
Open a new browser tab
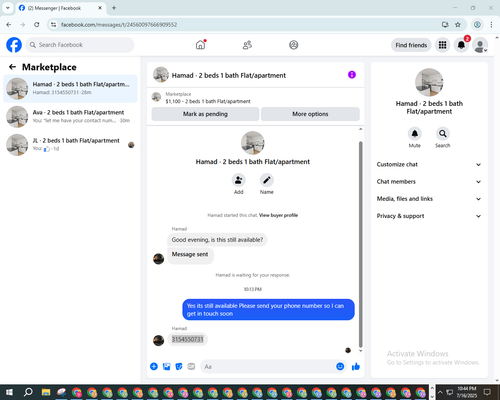[114, 8]
